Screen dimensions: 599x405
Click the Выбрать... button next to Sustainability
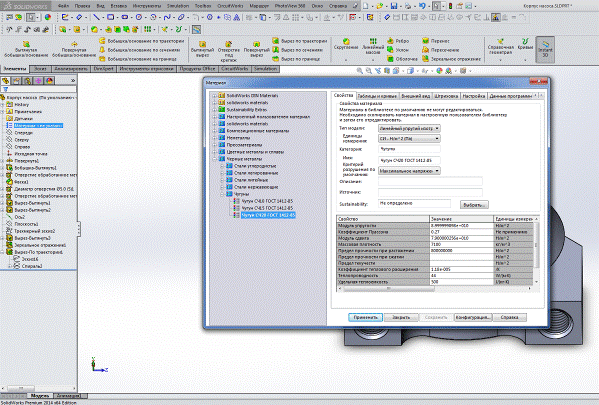[474, 205]
